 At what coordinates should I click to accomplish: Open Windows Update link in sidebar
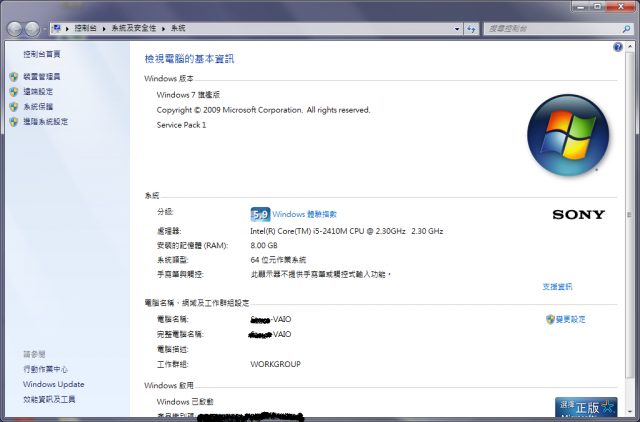53,384
